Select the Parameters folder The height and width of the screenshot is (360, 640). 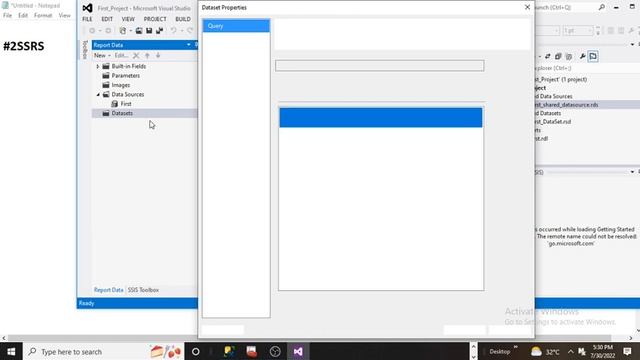tap(125, 76)
